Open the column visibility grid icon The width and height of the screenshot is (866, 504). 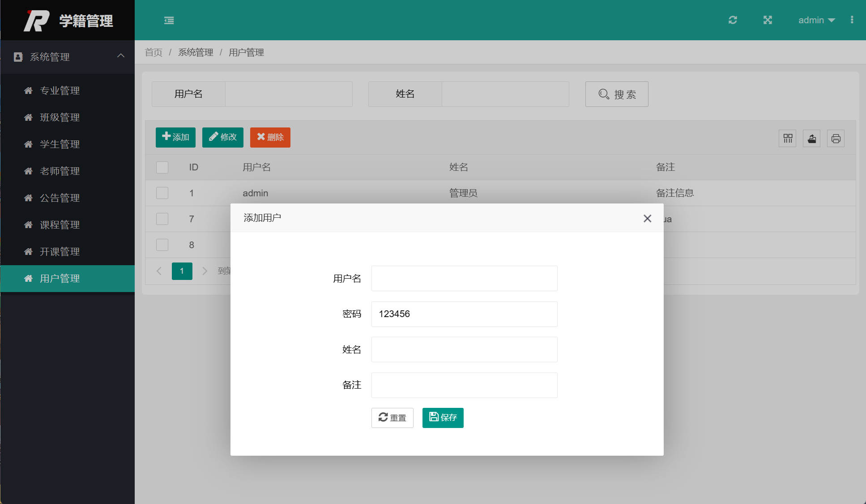click(788, 138)
